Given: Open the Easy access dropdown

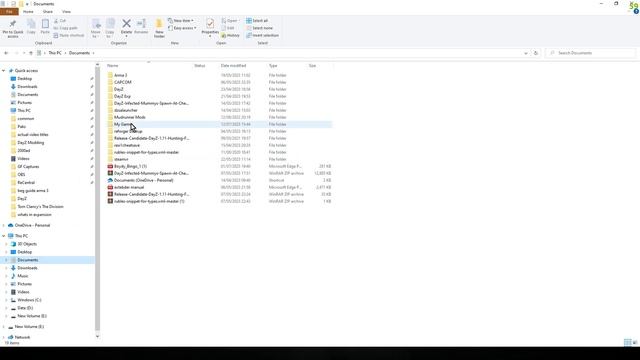Looking at the screenshot, I should [182, 28].
